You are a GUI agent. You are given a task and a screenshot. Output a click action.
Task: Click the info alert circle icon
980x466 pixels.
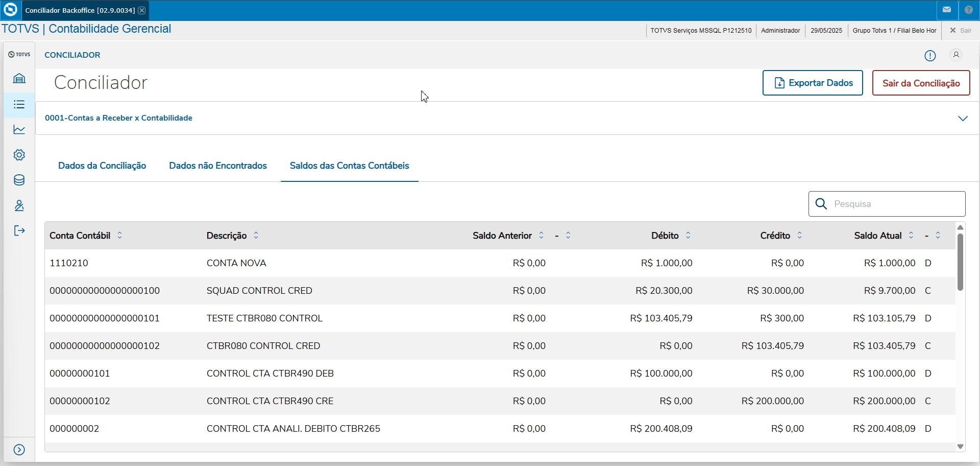(930, 56)
